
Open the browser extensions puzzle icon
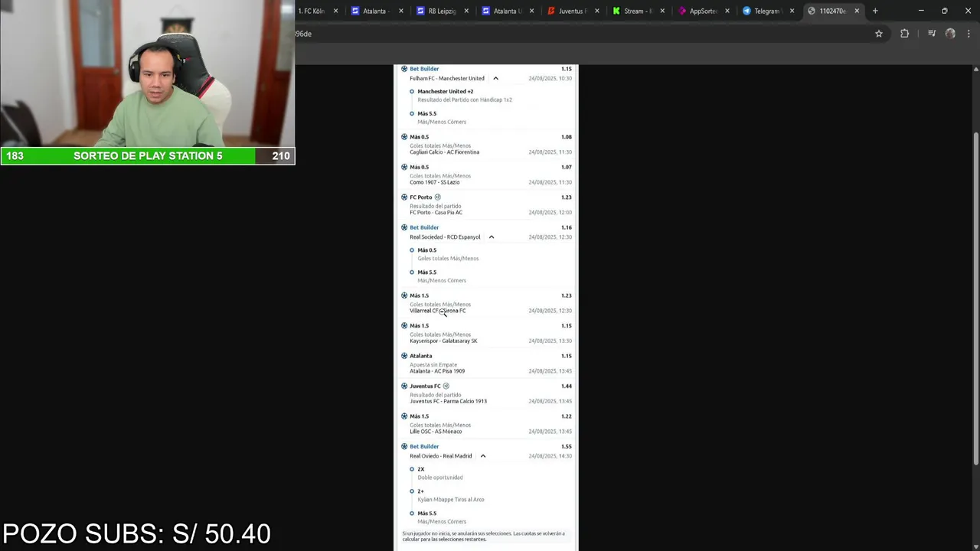coord(904,34)
